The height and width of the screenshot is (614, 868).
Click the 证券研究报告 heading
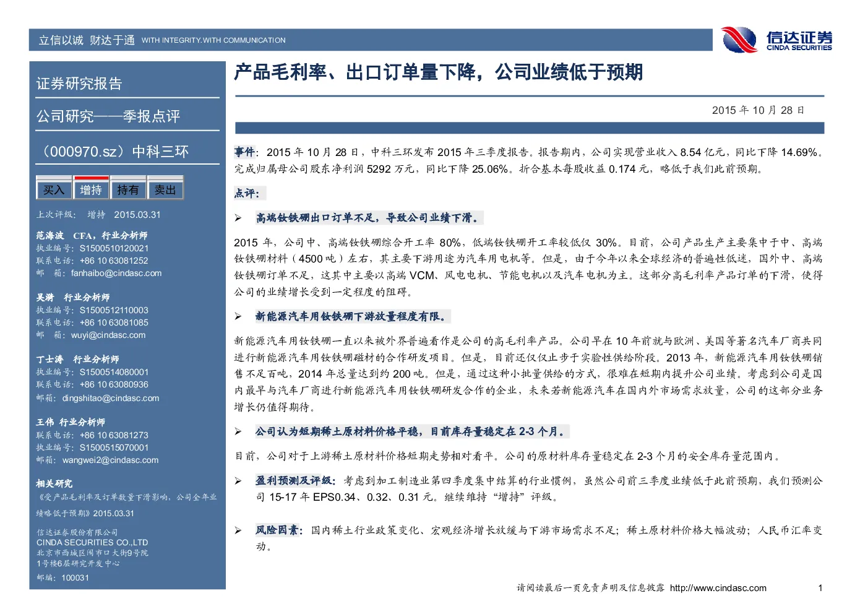79,84
